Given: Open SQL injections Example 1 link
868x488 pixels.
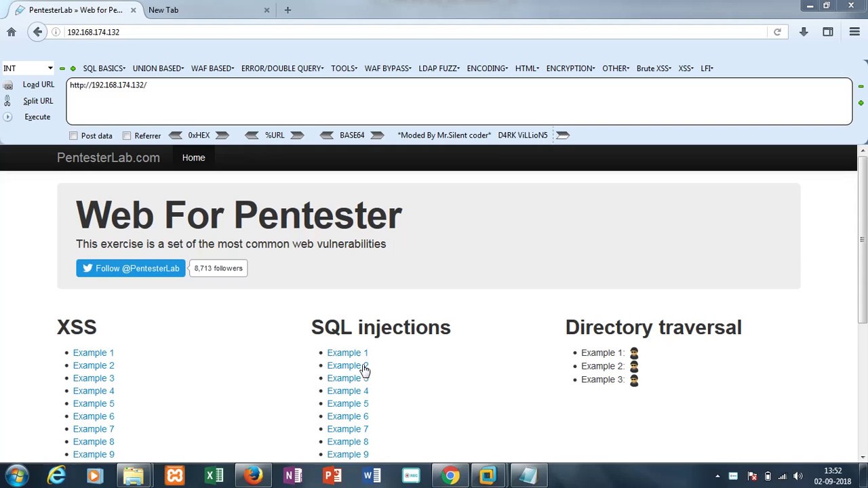Looking at the screenshot, I should click(348, 353).
